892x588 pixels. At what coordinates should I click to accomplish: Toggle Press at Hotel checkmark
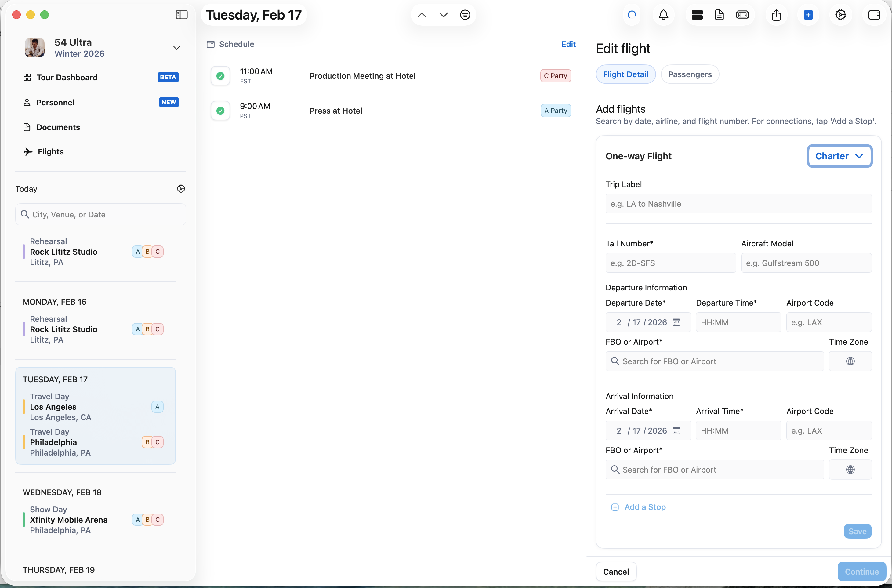point(220,111)
